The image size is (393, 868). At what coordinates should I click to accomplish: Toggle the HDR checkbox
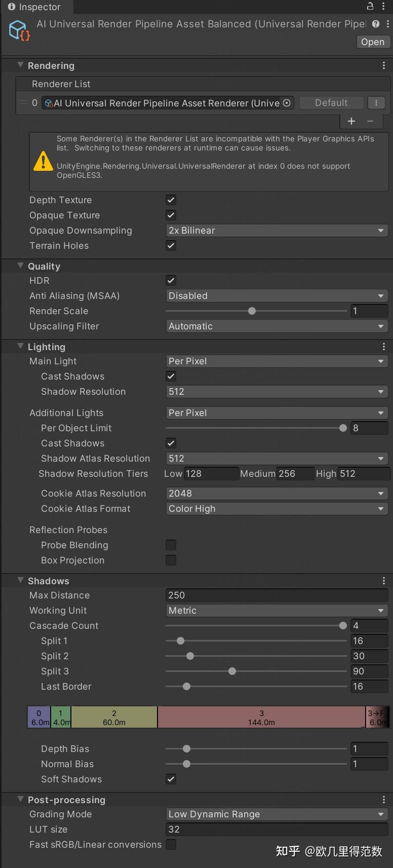pyautogui.click(x=171, y=281)
